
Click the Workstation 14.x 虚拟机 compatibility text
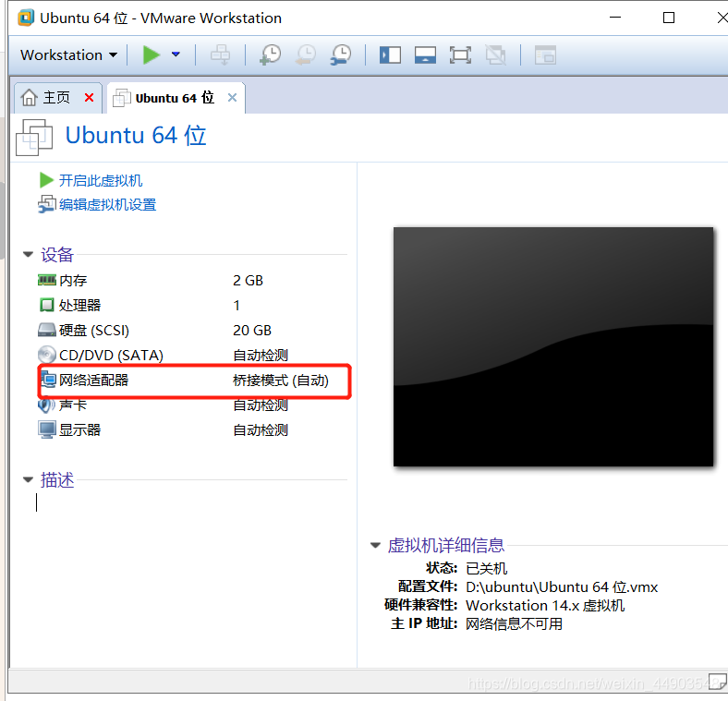click(x=545, y=606)
